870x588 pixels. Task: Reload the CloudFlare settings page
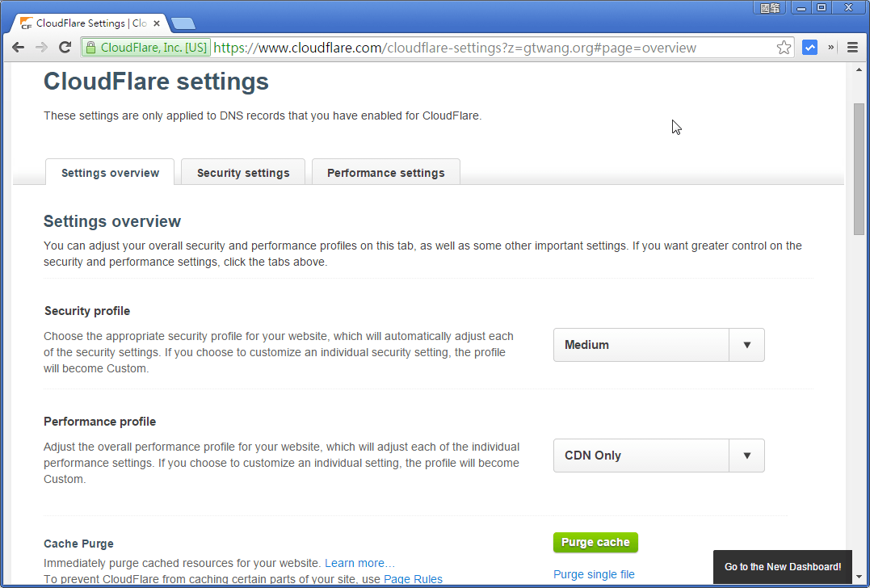[x=65, y=47]
